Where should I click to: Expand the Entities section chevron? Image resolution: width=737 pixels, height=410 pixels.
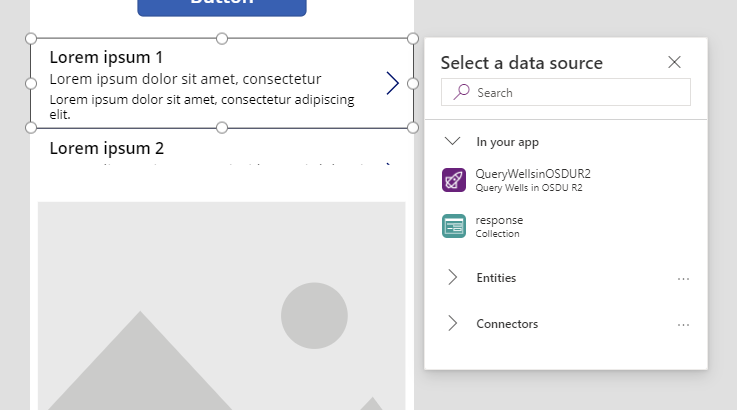point(452,277)
